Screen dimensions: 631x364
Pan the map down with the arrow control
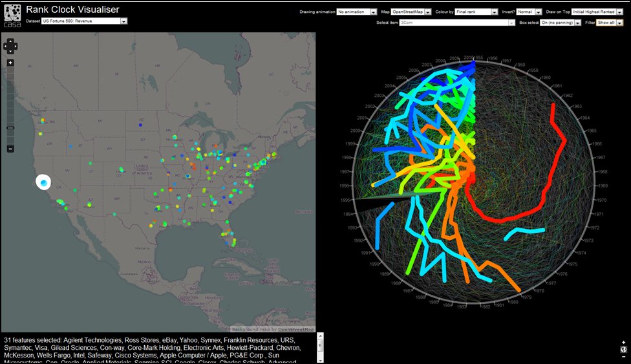click(10, 52)
